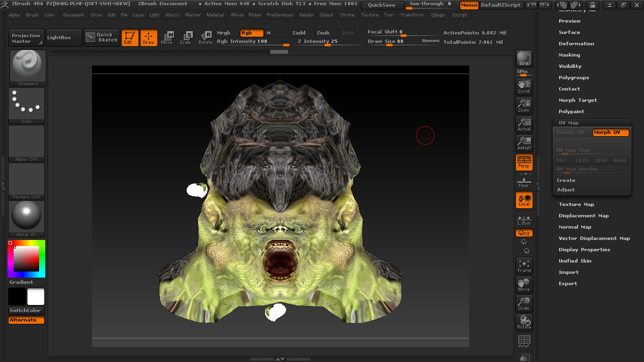The height and width of the screenshot is (362, 644).
Task: Click the right shelf Rotate view icon
Action: tap(524, 322)
